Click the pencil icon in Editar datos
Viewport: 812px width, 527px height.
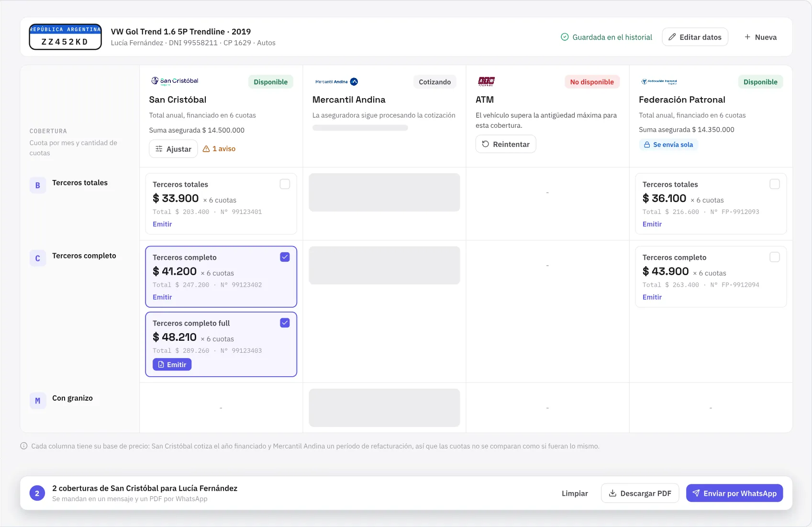tap(672, 37)
